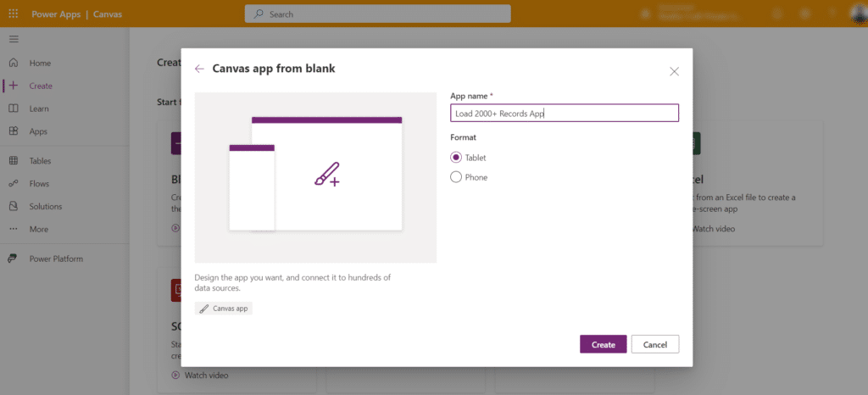
Task: Click the Power Platform icon
Action: click(x=14, y=259)
